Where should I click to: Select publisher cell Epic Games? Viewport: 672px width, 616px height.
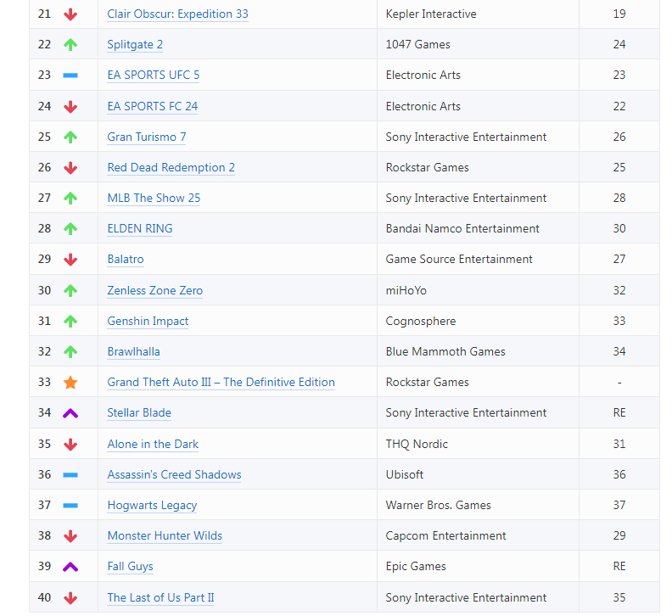click(x=478, y=566)
